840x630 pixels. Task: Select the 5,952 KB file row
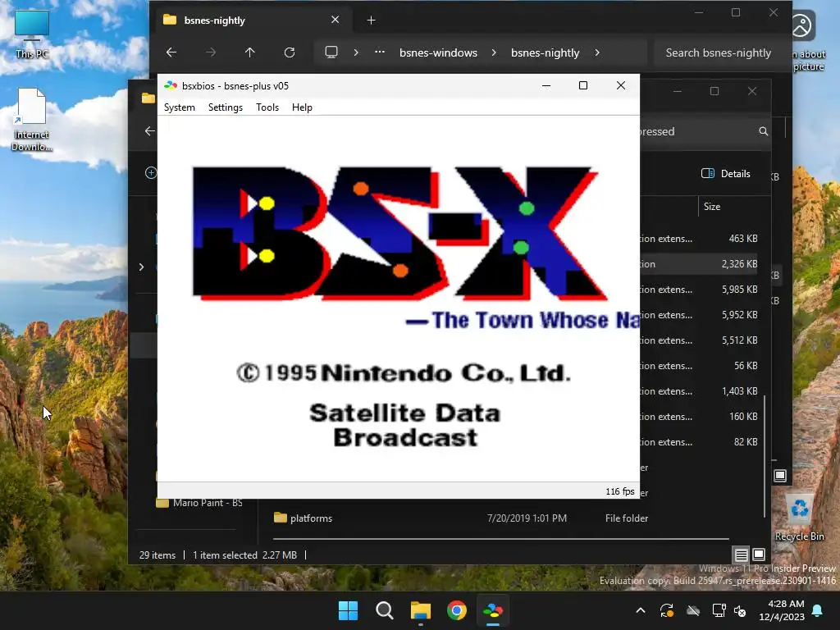[x=699, y=315]
